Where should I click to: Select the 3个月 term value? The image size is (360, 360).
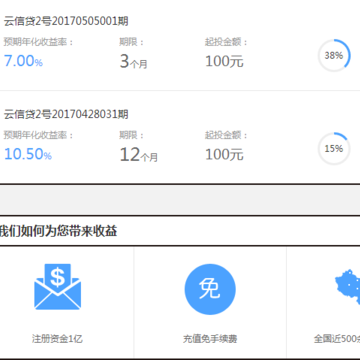[x=133, y=62]
